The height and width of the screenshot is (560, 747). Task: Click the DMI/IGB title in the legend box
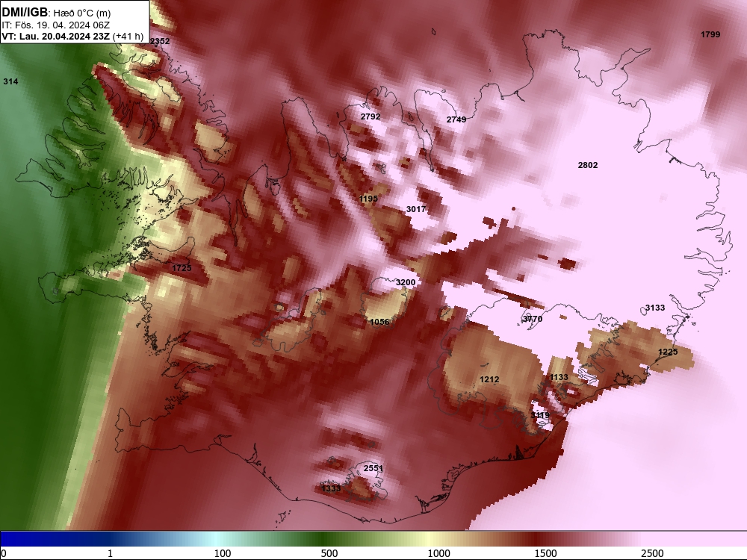(25, 12)
